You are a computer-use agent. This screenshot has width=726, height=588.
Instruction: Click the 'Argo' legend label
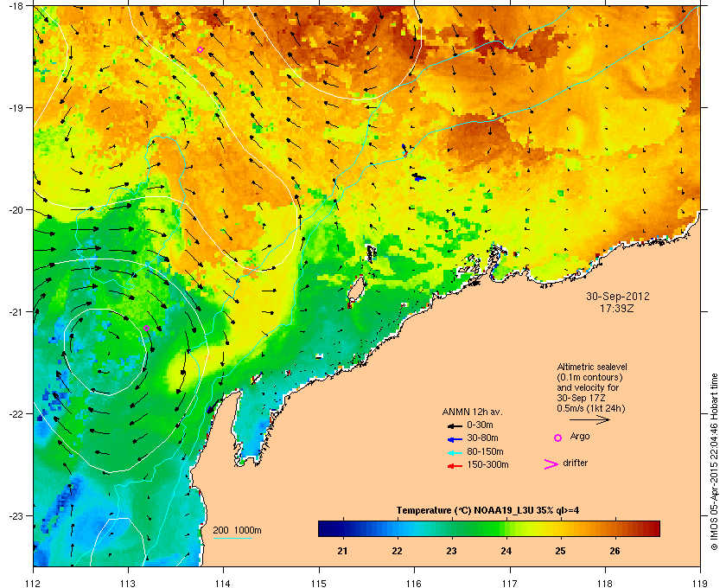(x=580, y=436)
